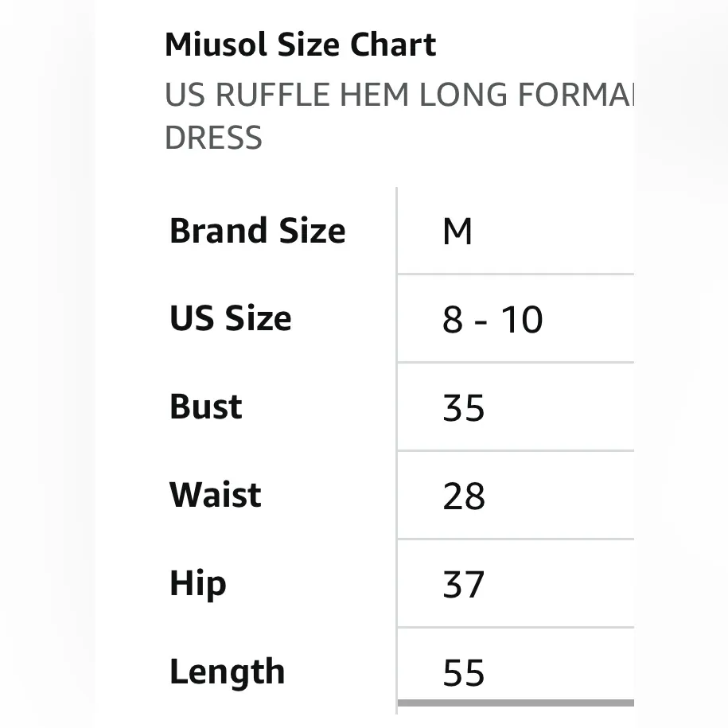Click the 'Bust' row label
Viewport: 728px width, 728px height.
point(206,407)
